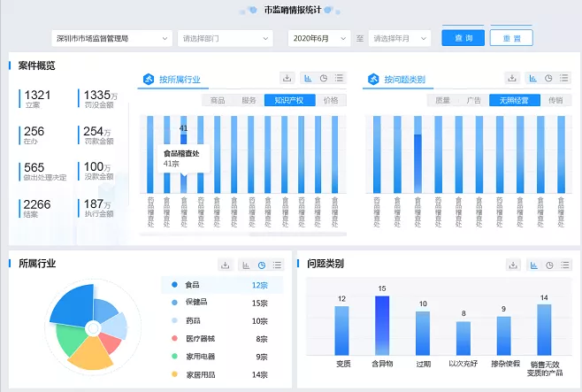Viewport: 582px width, 392px height.
Task: Select the 商品 tab
Action: point(218,100)
